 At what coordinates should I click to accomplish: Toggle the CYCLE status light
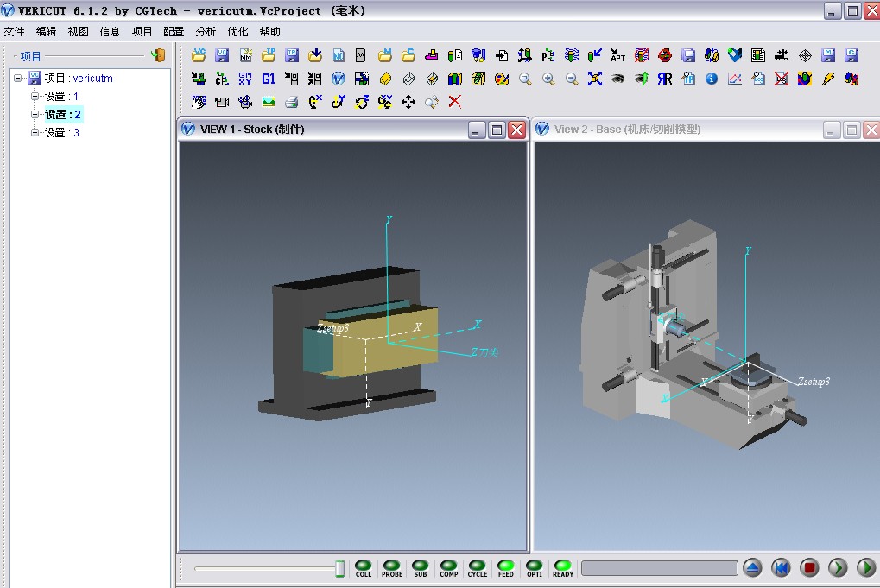click(x=478, y=568)
